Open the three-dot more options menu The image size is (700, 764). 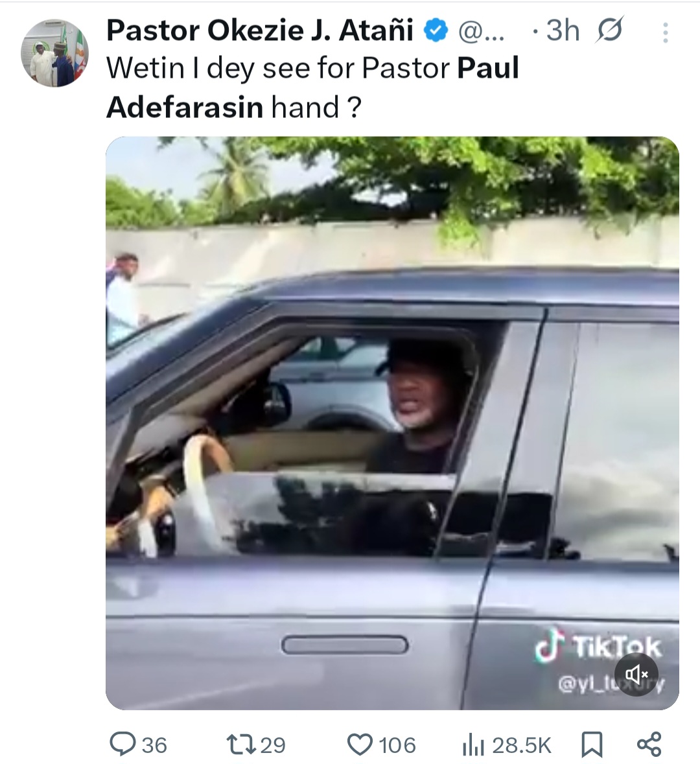click(665, 32)
